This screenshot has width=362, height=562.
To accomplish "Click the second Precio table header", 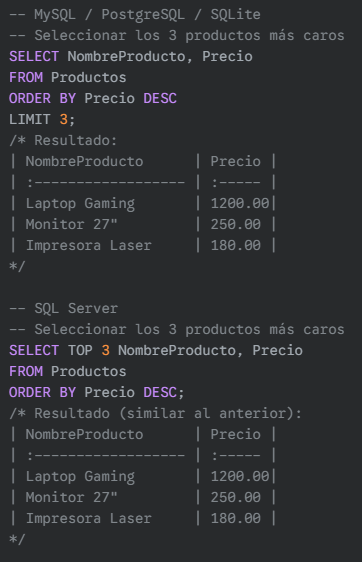I will click(x=235, y=435).
